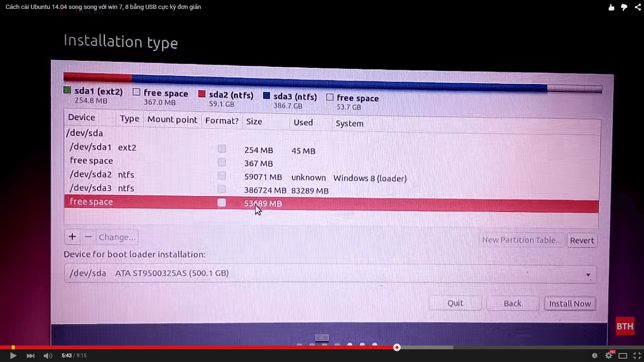This screenshot has height=362, width=644.
Task: Select the /dev/sda1 partition row
Action: tap(332, 149)
